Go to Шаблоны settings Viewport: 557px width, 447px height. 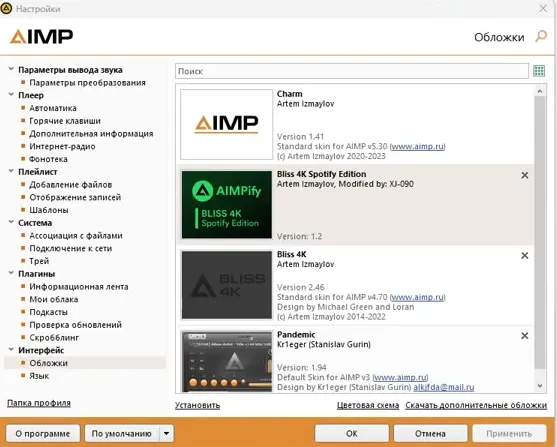pyautogui.click(x=49, y=210)
